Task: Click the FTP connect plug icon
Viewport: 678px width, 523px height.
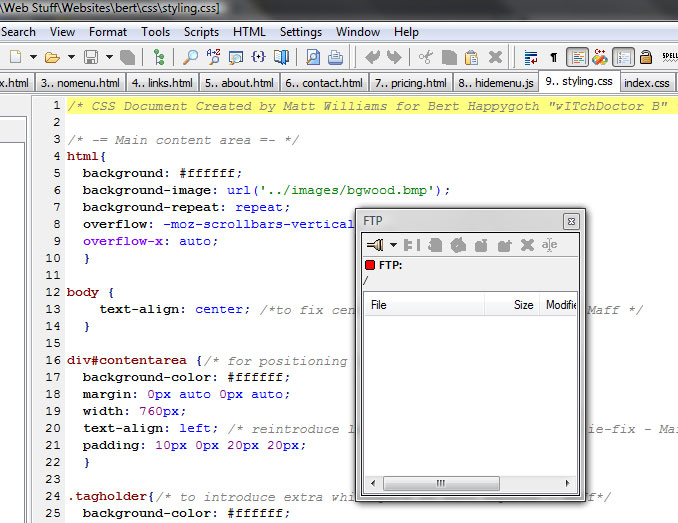Action: tap(375, 245)
